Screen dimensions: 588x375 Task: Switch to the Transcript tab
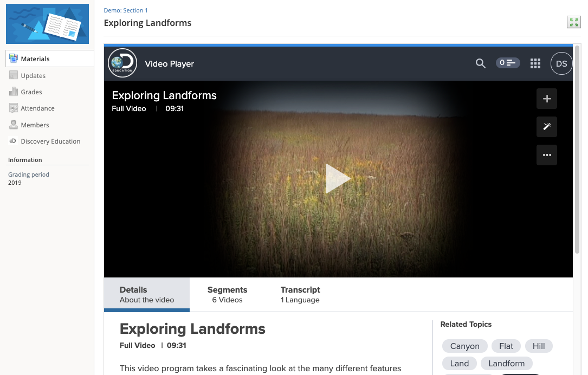pyautogui.click(x=300, y=294)
